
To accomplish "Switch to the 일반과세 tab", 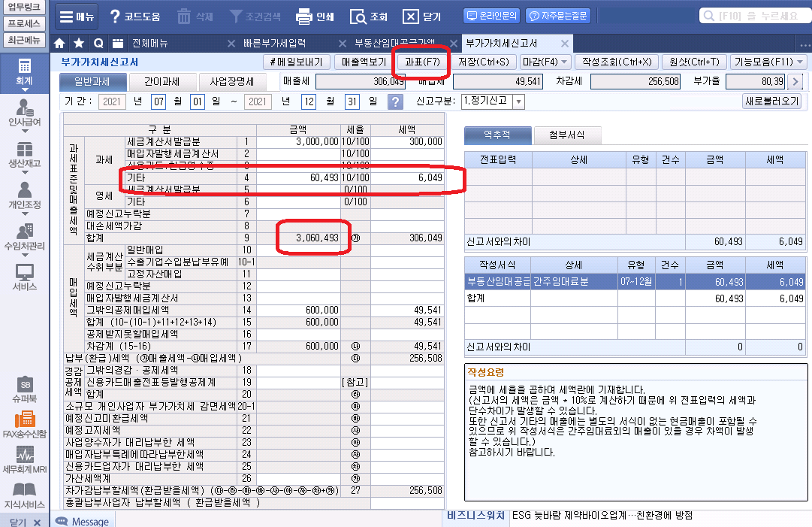I will 92,82.
